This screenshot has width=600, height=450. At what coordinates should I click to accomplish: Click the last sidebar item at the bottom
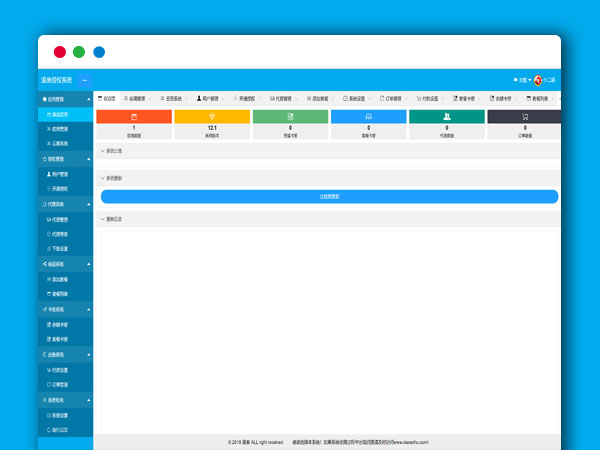tap(58, 429)
